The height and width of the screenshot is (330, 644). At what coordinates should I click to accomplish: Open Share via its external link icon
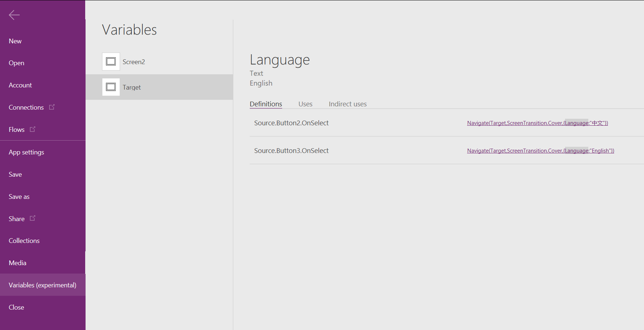pyautogui.click(x=32, y=218)
